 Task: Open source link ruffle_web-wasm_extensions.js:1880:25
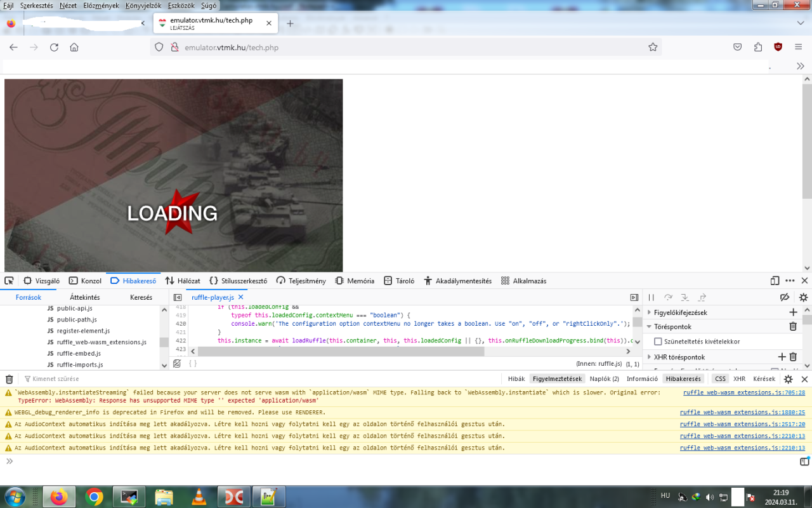(743, 412)
